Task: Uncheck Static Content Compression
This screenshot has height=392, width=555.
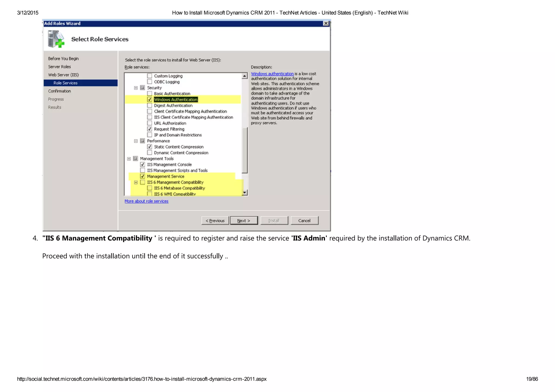Action: pyautogui.click(x=150, y=147)
